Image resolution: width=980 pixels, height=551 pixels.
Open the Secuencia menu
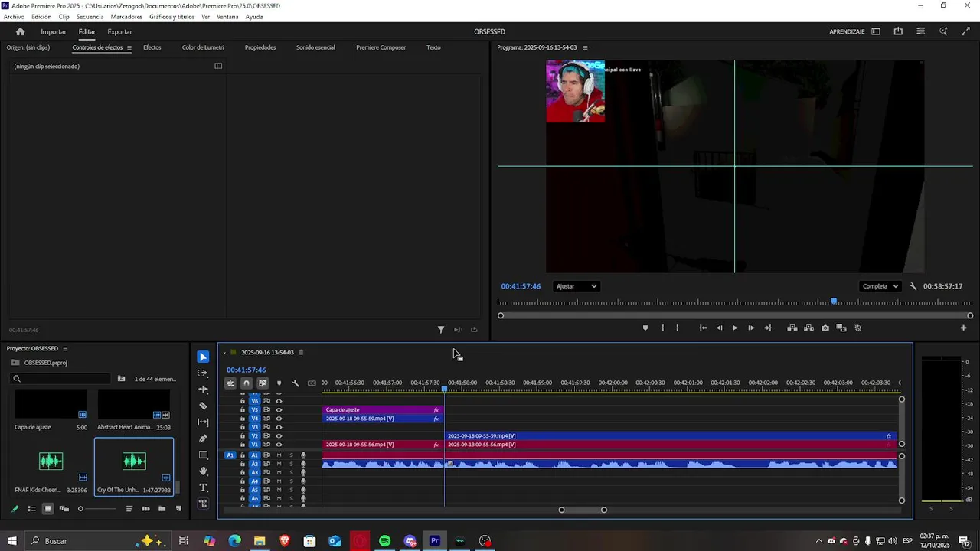click(x=90, y=17)
